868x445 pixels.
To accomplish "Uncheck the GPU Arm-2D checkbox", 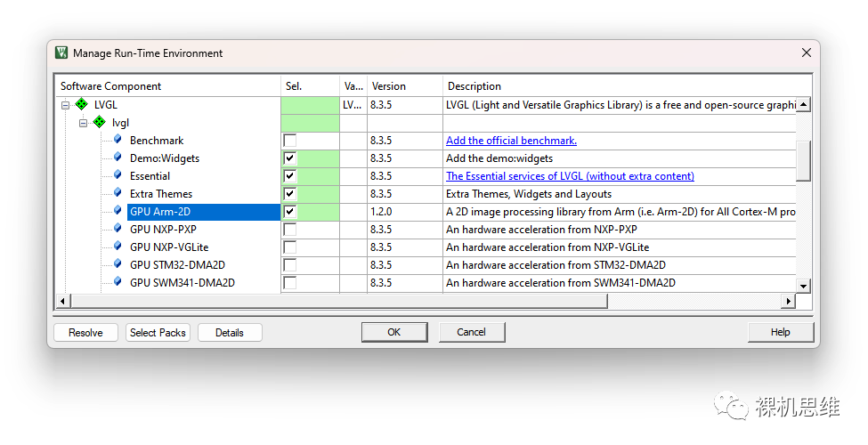I will 289,212.
